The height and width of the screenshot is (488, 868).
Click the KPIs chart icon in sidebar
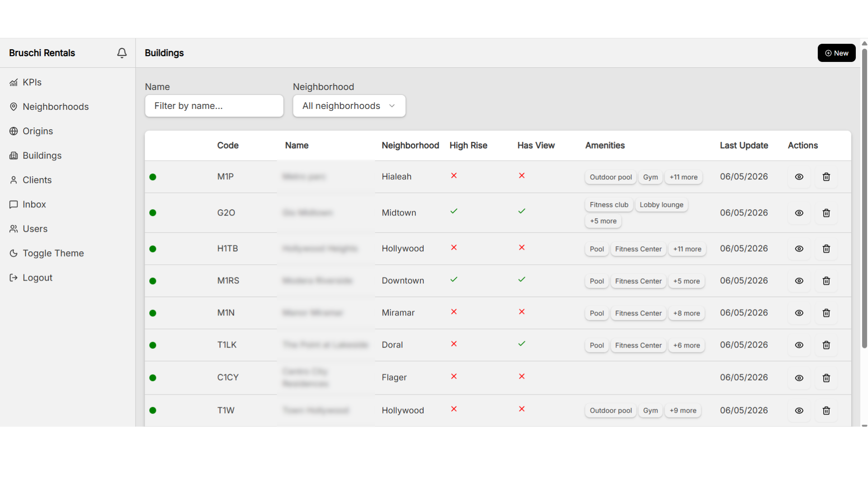[14, 82]
